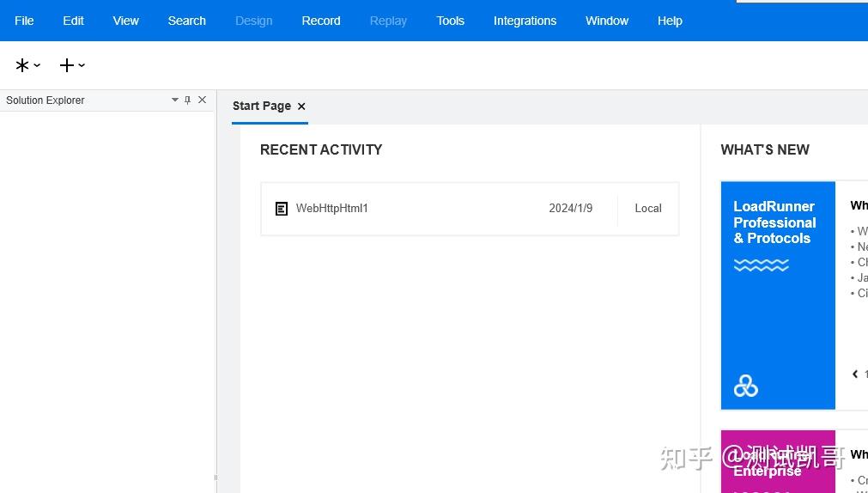
Task: Open the Record menu
Action: click(x=321, y=21)
